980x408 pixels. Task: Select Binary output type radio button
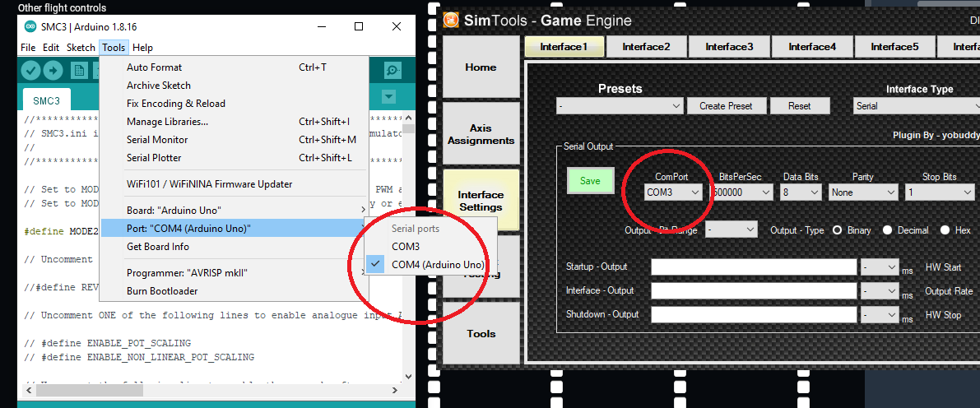coord(838,230)
